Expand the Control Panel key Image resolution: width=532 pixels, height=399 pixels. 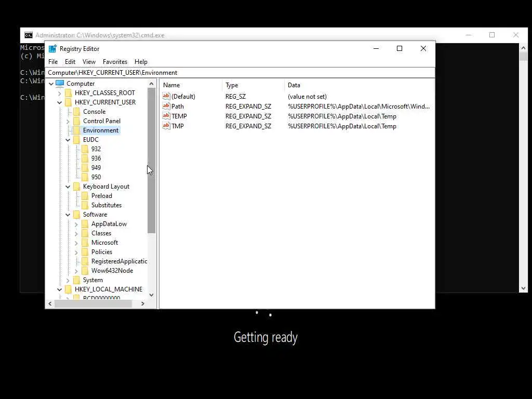coord(68,121)
